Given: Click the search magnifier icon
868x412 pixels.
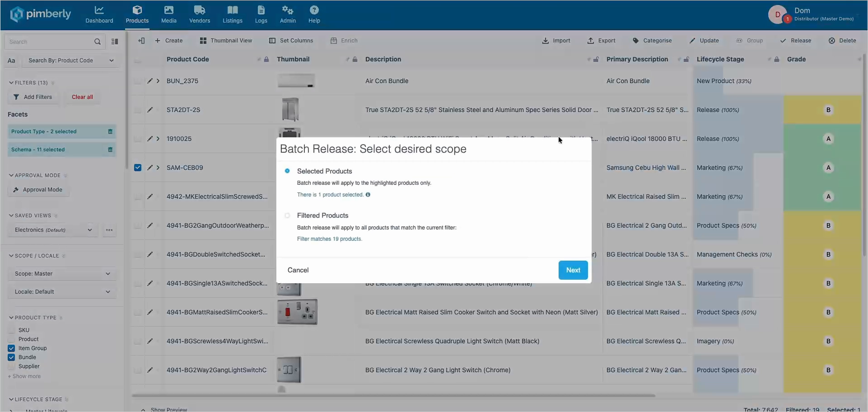Looking at the screenshot, I should pyautogui.click(x=97, y=42).
